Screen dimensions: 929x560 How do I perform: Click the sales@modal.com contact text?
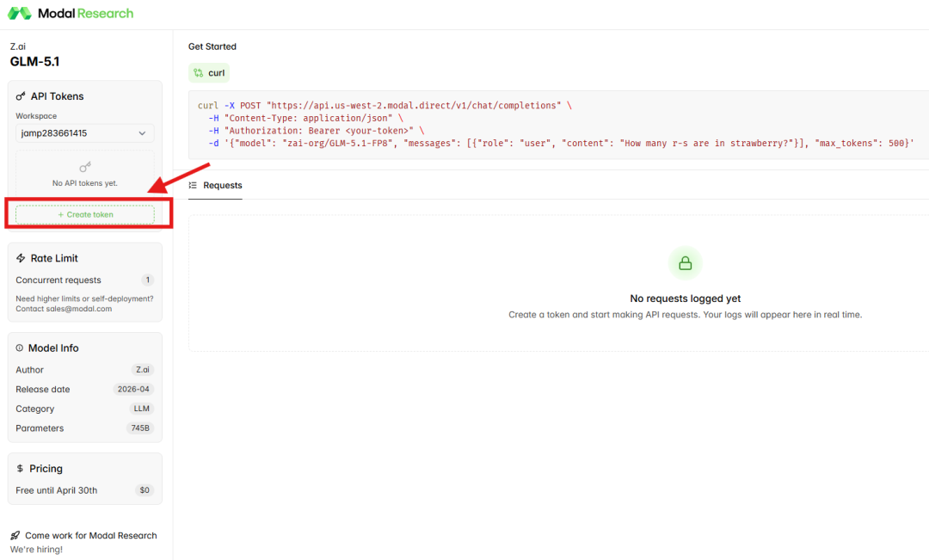(79, 309)
